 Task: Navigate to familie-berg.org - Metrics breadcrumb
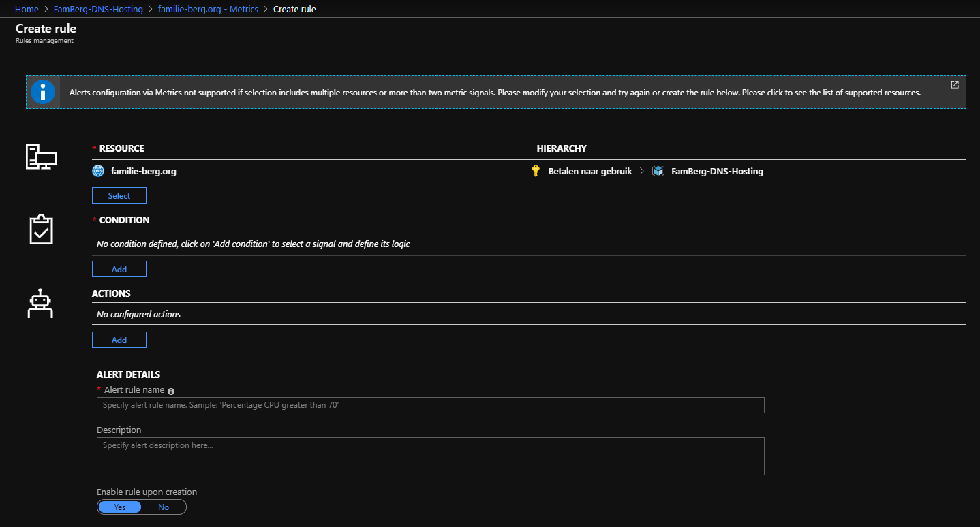(208, 10)
